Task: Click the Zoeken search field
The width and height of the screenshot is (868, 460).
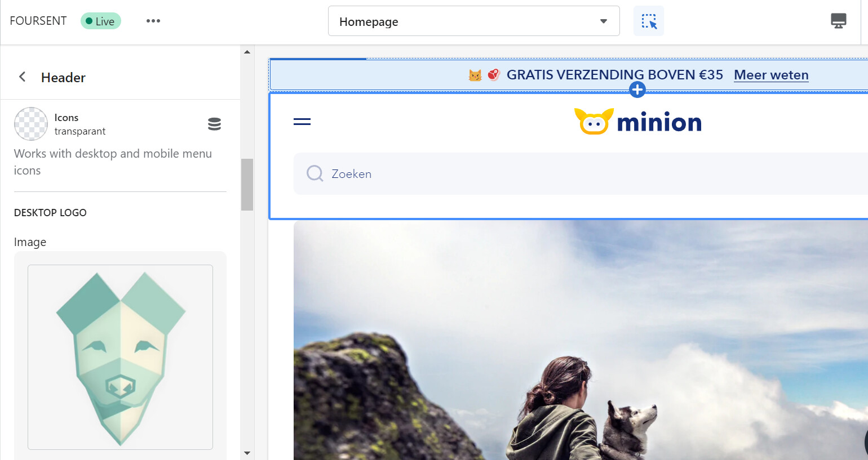Action: click(581, 173)
